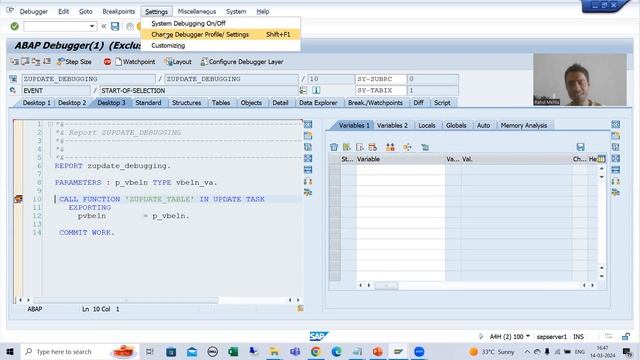Click the green checkmark Enter icon
The width and height of the screenshot is (640, 360).
point(15,26)
